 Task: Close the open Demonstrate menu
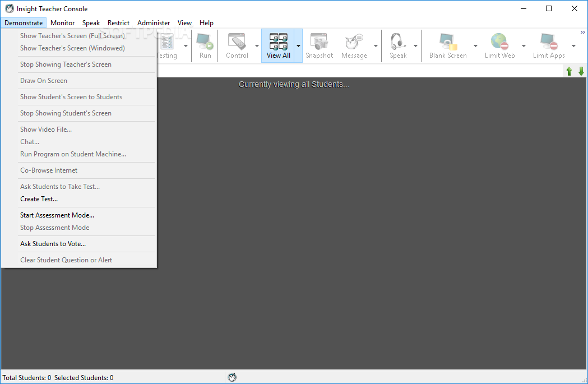coord(24,23)
